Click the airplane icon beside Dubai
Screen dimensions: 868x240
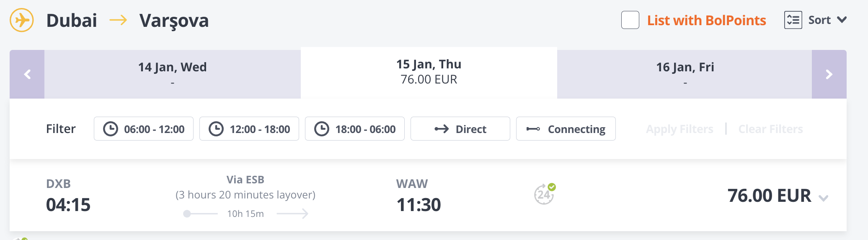pos(22,20)
